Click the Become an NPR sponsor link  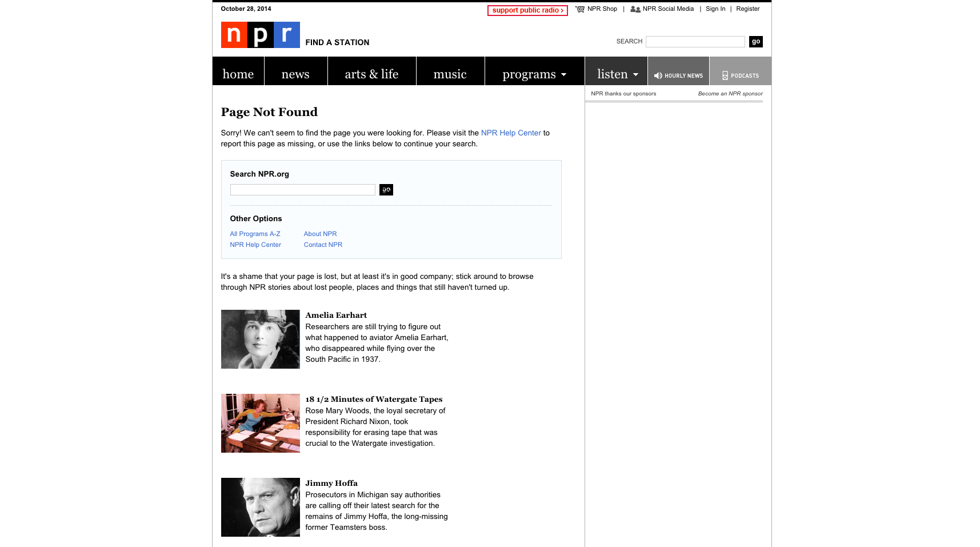730,94
